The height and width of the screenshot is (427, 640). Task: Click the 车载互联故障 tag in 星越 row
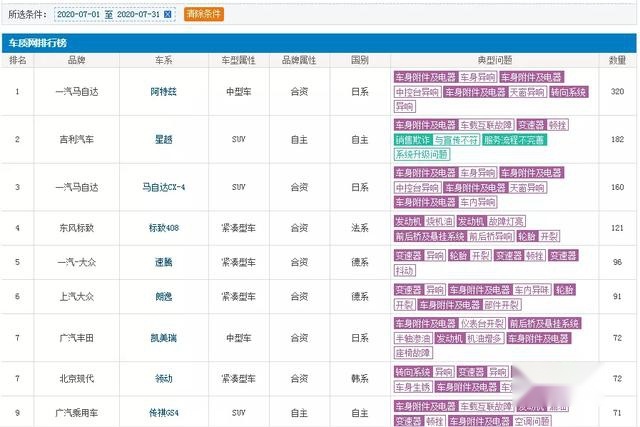click(x=486, y=125)
